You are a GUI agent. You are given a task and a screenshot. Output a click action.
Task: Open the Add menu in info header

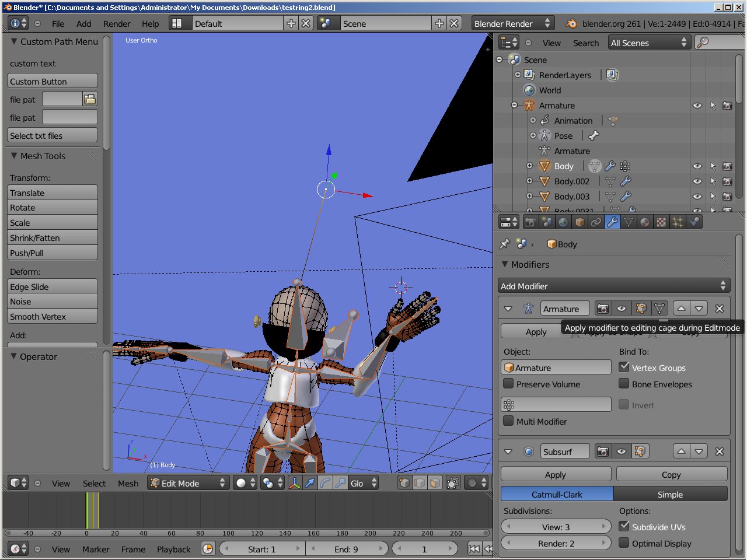83,23
